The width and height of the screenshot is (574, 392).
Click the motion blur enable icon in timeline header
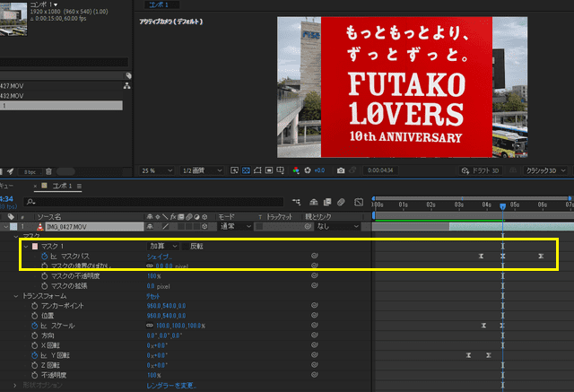(x=341, y=202)
